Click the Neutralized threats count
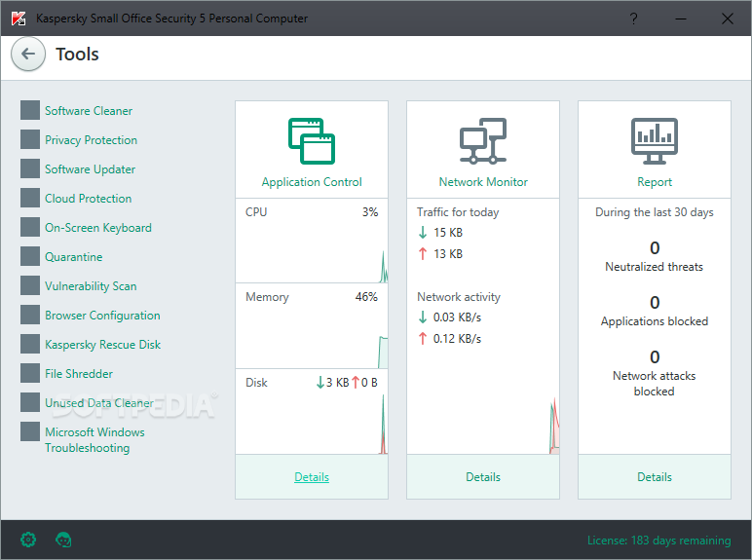752x560 pixels. pyautogui.click(x=655, y=248)
